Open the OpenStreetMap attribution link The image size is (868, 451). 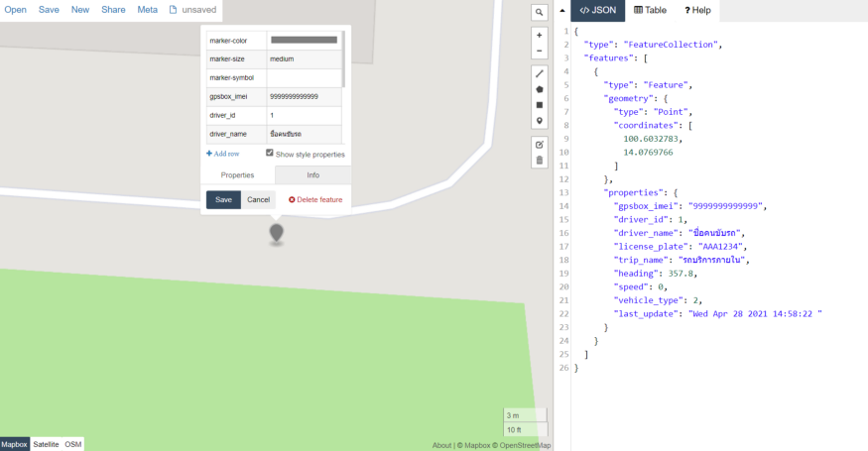click(x=522, y=445)
